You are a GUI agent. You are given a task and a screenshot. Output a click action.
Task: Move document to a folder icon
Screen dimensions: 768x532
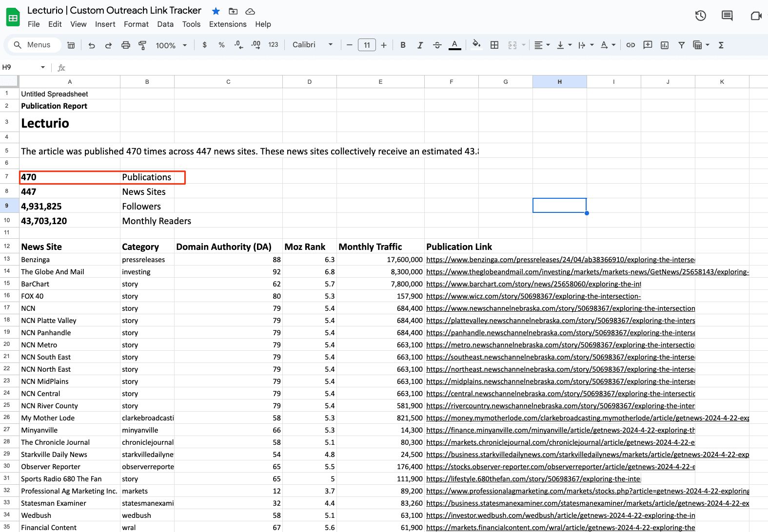[x=233, y=11]
